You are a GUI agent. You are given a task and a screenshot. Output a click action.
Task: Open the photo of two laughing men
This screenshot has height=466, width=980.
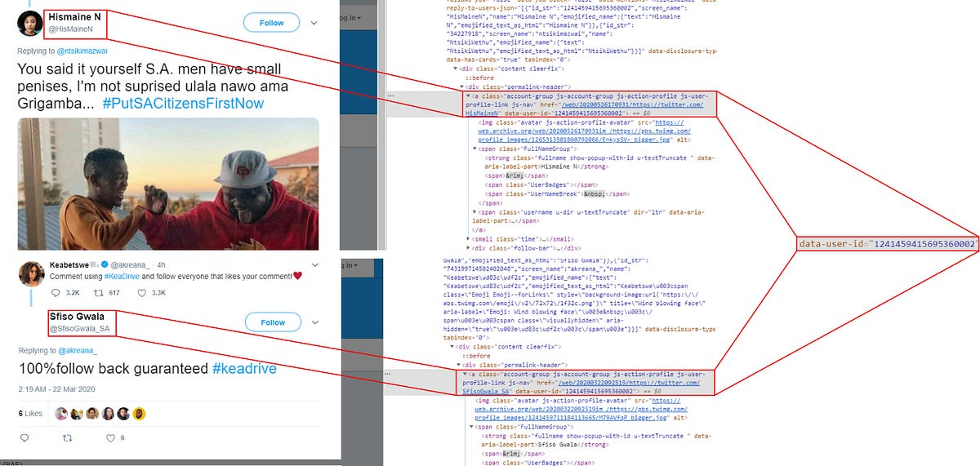(x=168, y=184)
